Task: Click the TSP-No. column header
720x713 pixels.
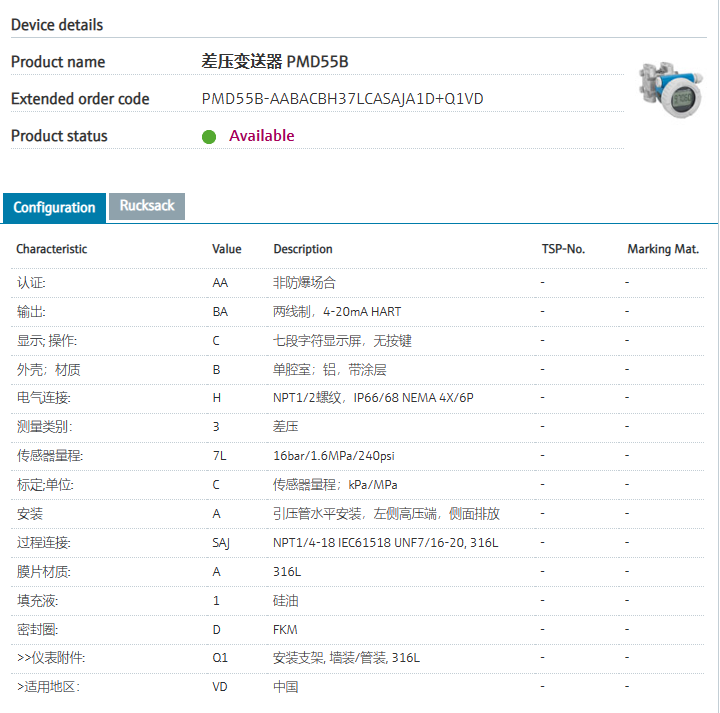Action: (563, 249)
